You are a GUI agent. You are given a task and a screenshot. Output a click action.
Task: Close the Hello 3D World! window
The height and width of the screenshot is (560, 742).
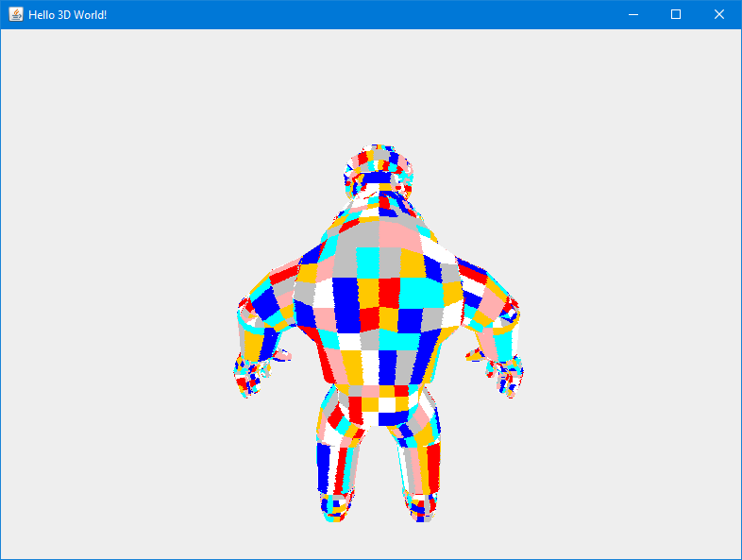click(719, 15)
